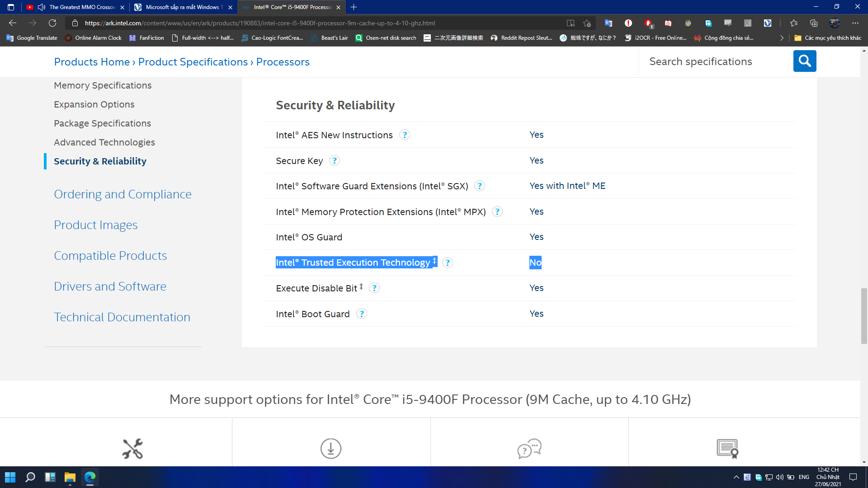868x488 pixels.
Task: Open help tooltip for Intel Boot Guard
Action: tap(362, 314)
